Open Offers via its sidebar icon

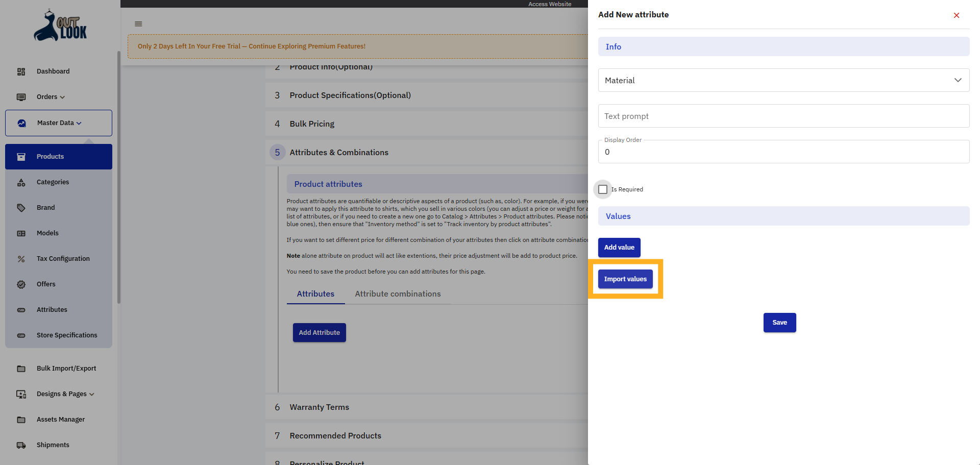(x=21, y=284)
